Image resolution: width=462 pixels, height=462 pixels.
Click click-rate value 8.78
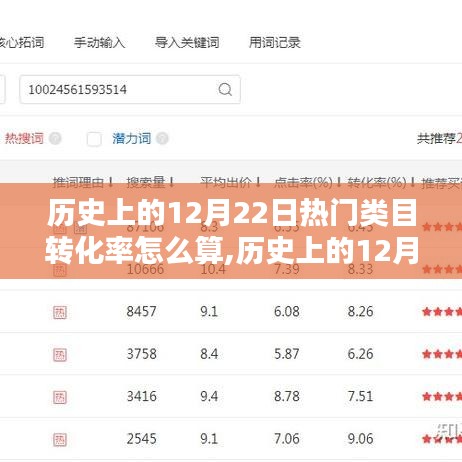pyautogui.click(x=287, y=396)
